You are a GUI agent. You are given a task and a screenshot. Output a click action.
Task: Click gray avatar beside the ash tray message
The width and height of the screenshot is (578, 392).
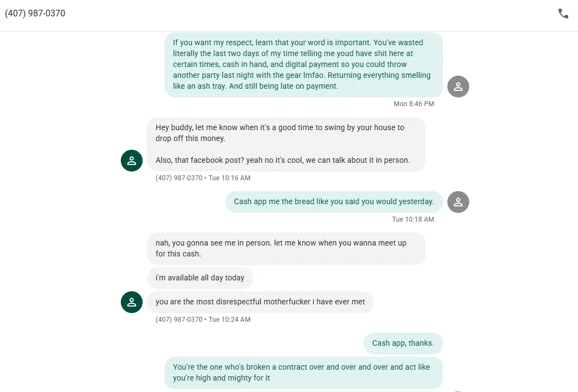coord(458,87)
